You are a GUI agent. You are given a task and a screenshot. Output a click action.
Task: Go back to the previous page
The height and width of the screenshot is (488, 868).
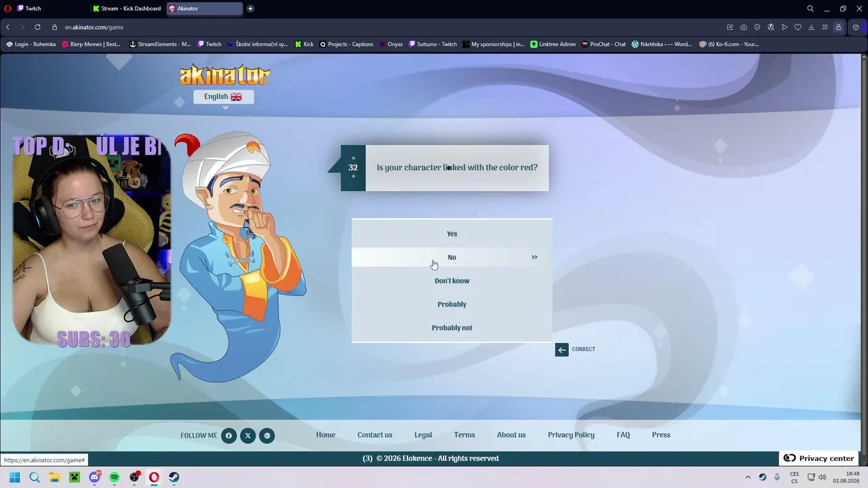pos(8,27)
